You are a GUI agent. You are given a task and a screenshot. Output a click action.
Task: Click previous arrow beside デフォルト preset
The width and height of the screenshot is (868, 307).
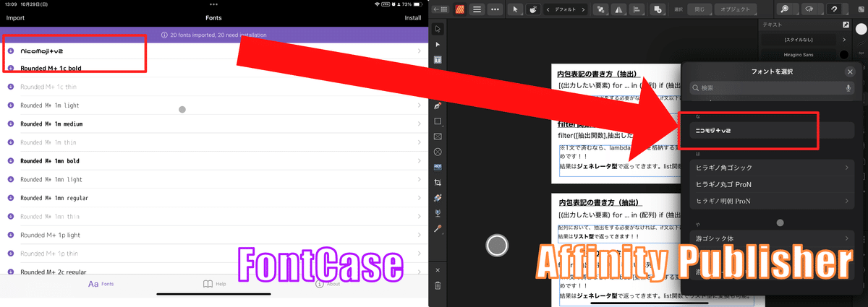tap(549, 9)
